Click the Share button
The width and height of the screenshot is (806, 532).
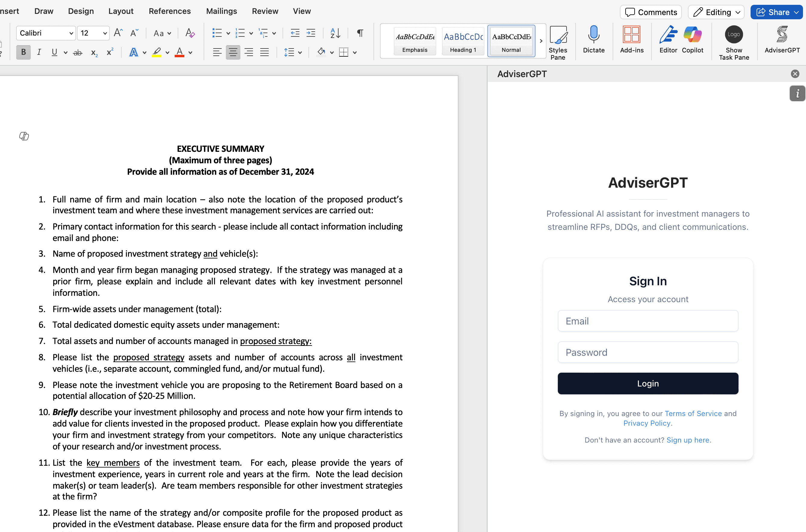point(777,12)
